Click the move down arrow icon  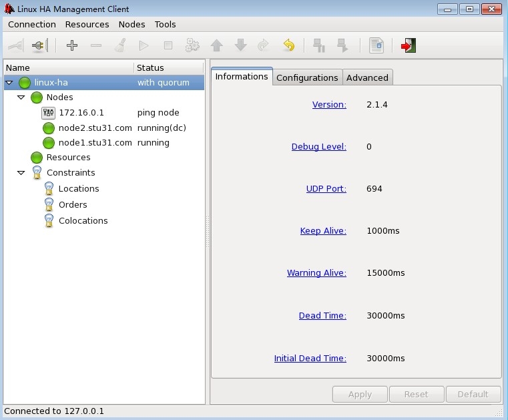(x=241, y=45)
